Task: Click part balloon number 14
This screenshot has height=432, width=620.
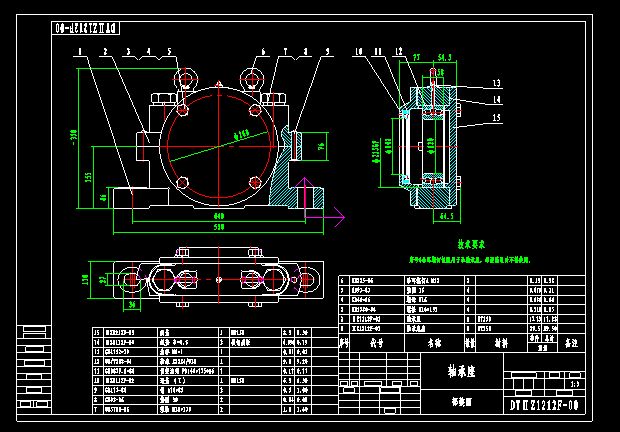Action: (x=497, y=100)
